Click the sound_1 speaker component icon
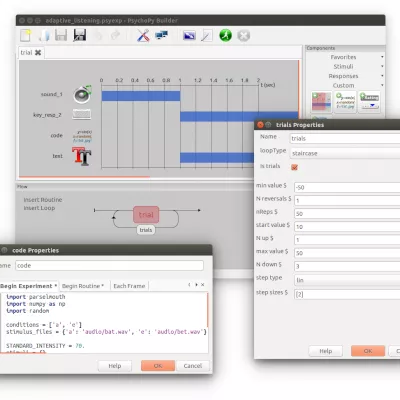This screenshot has width=400, height=400. tap(82, 94)
